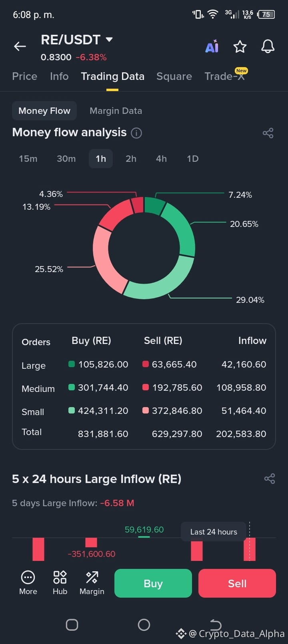Tap the back arrow icon
Viewport: 288px width, 644px height.
tap(20, 46)
